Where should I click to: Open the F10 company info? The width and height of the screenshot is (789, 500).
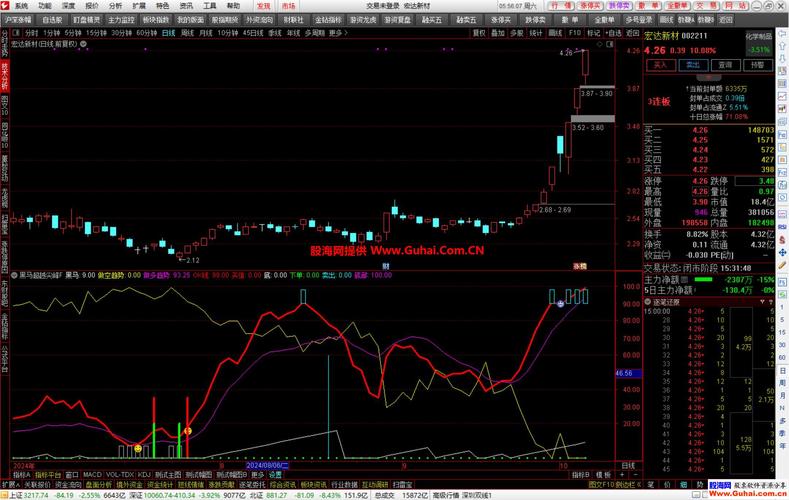pyautogui.click(x=575, y=33)
